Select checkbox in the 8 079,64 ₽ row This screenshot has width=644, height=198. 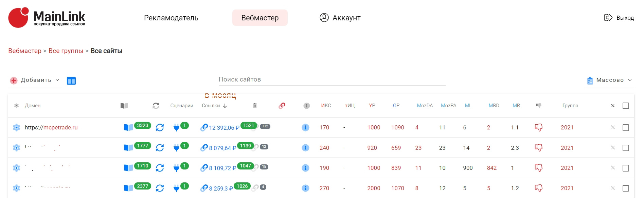pyautogui.click(x=626, y=148)
